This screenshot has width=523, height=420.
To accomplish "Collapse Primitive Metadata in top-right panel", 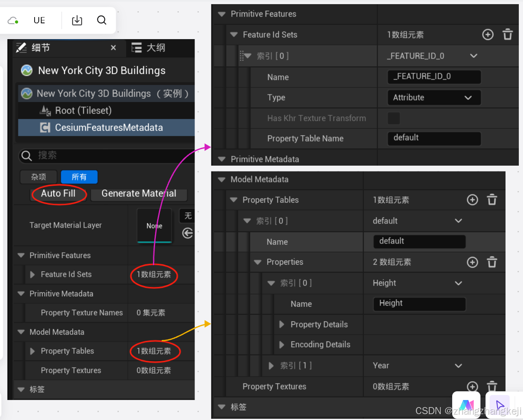I will click(222, 159).
